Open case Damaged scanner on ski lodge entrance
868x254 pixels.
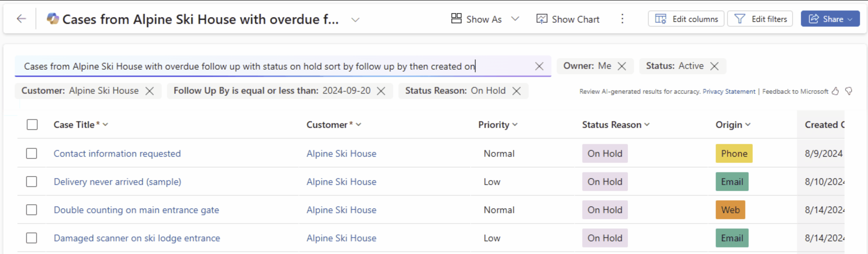[137, 238]
